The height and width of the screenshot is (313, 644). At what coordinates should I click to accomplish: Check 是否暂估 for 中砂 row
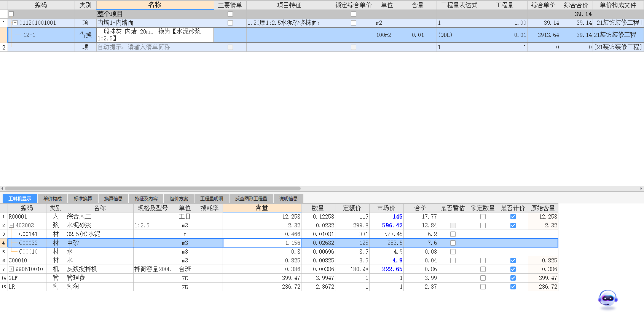coord(453,243)
